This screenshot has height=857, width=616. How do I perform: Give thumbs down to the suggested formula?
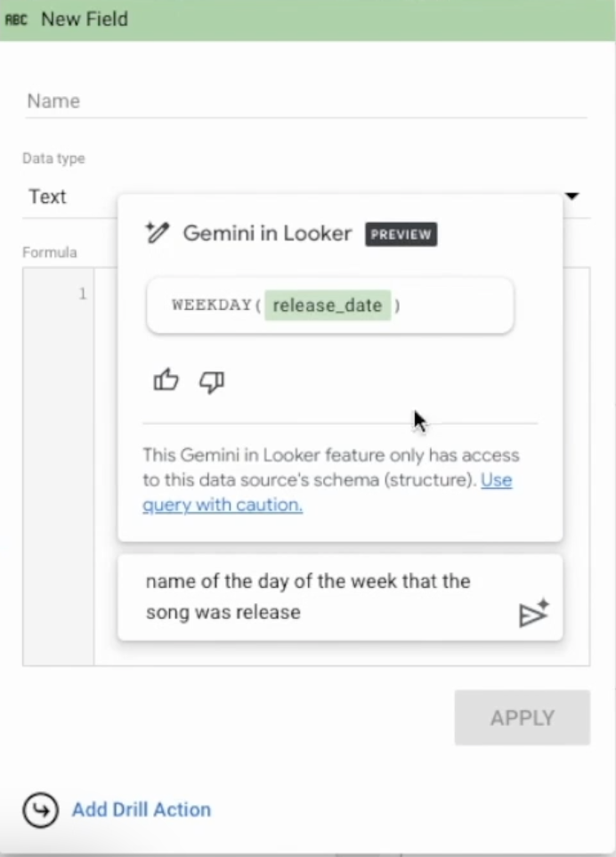click(212, 381)
